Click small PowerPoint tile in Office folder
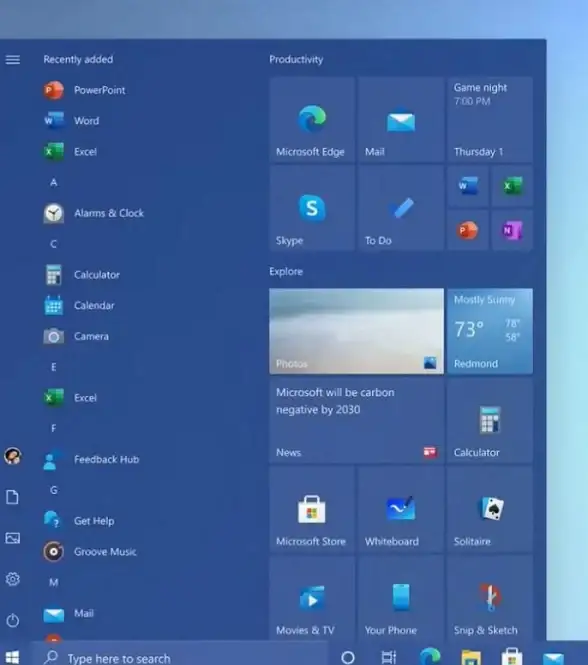 coord(468,230)
